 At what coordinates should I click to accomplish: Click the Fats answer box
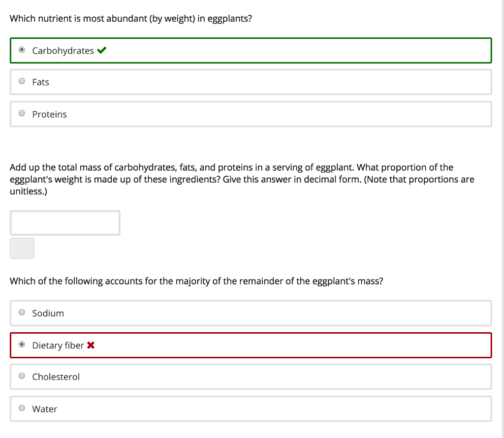pyautogui.click(x=251, y=82)
